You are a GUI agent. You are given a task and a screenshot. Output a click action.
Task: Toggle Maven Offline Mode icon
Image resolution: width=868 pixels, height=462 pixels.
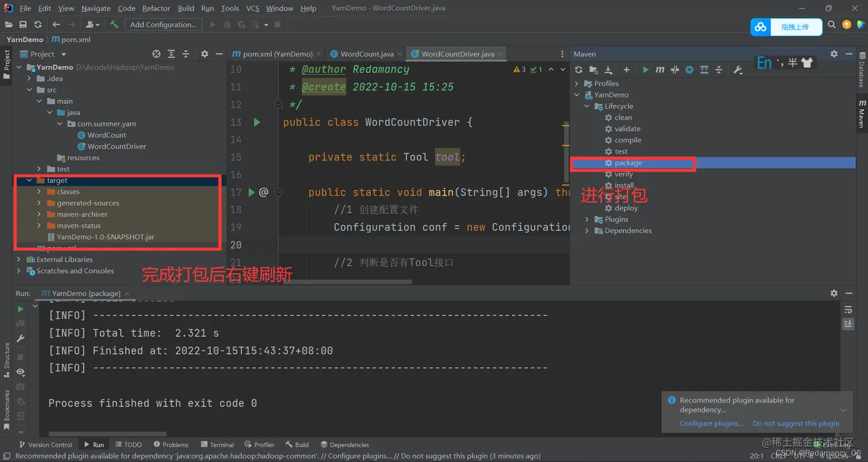point(675,70)
